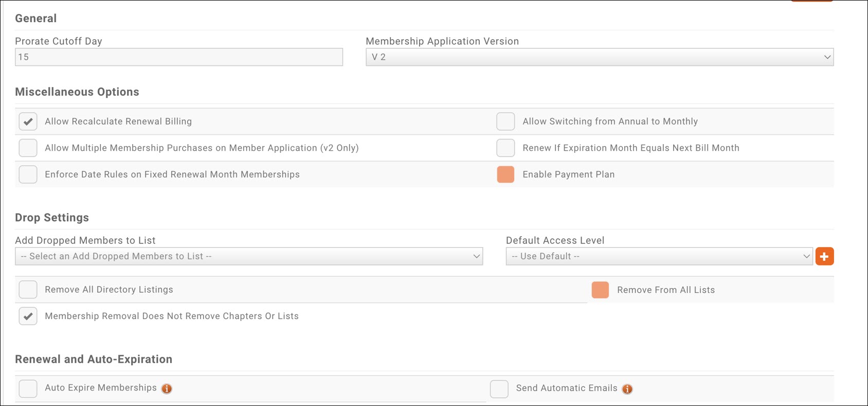Toggle the Enable Payment Plan checkbox

tap(505, 174)
